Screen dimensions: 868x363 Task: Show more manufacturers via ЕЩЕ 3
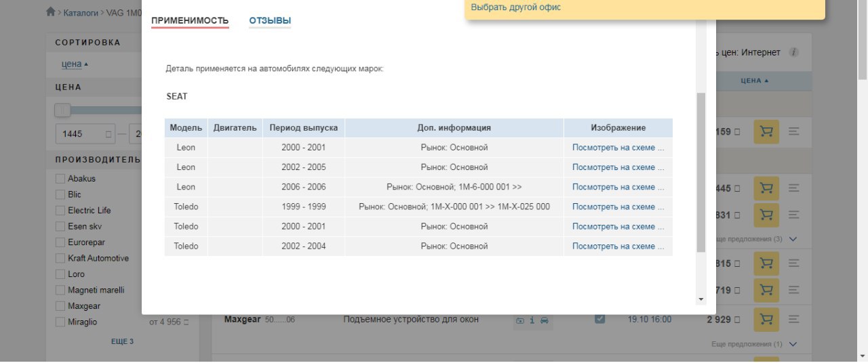pyautogui.click(x=122, y=341)
